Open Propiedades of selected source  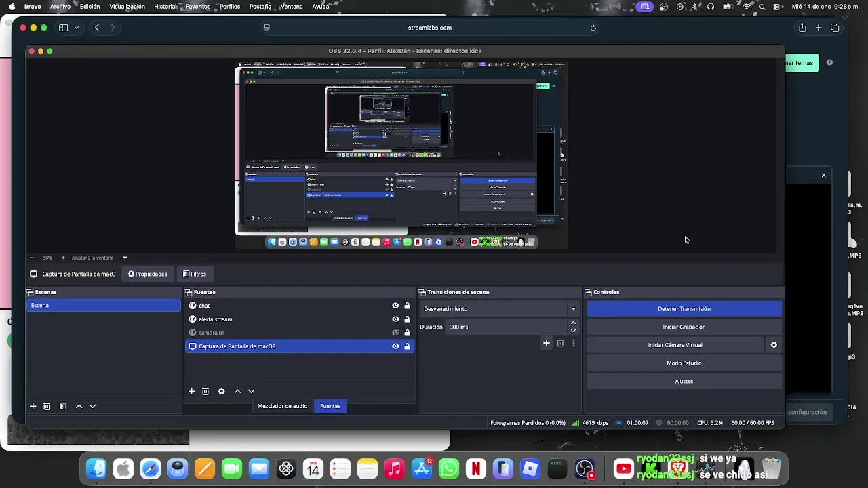click(x=147, y=274)
